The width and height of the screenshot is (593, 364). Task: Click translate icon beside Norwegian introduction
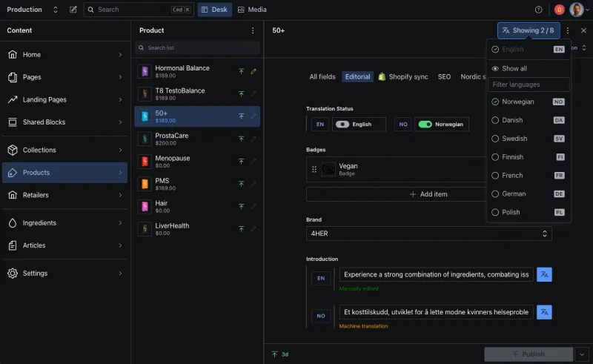pos(544,312)
